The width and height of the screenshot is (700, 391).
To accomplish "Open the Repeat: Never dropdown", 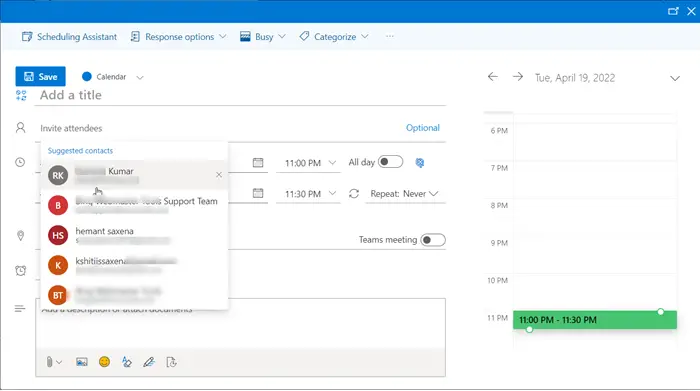I will click(404, 194).
